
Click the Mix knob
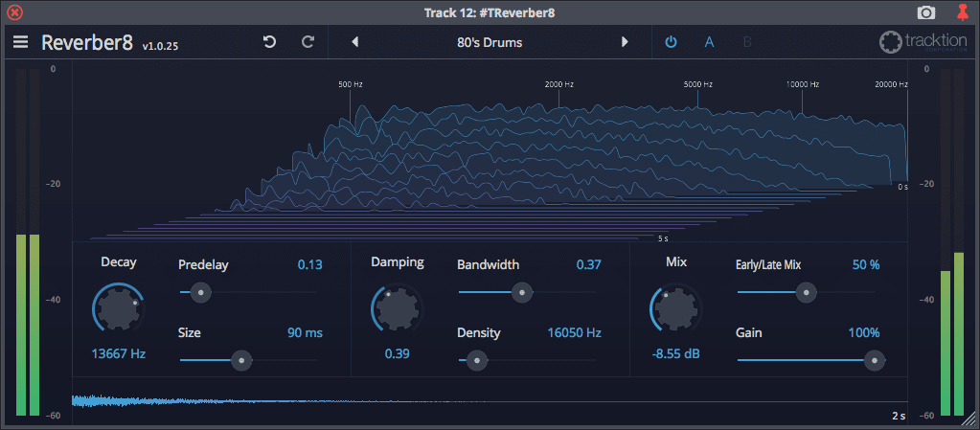pyautogui.click(x=676, y=309)
